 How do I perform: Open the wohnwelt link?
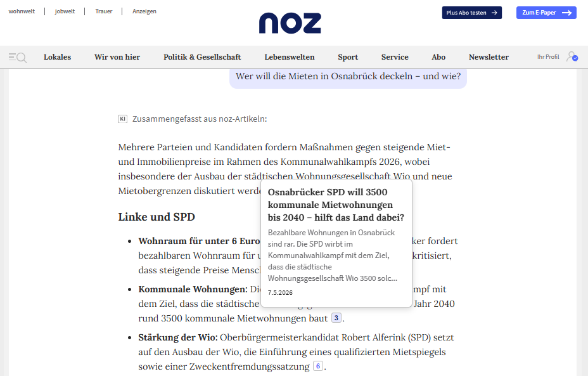coord(22,11)
